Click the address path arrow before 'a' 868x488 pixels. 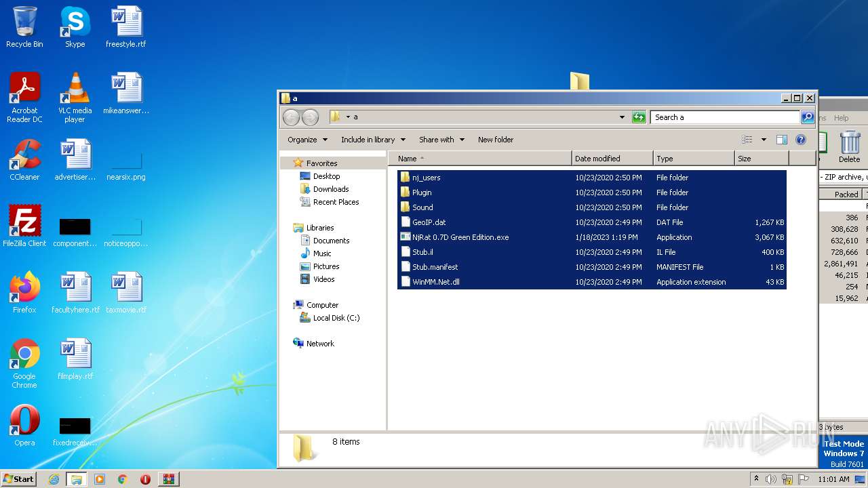(x=348, y=117)
